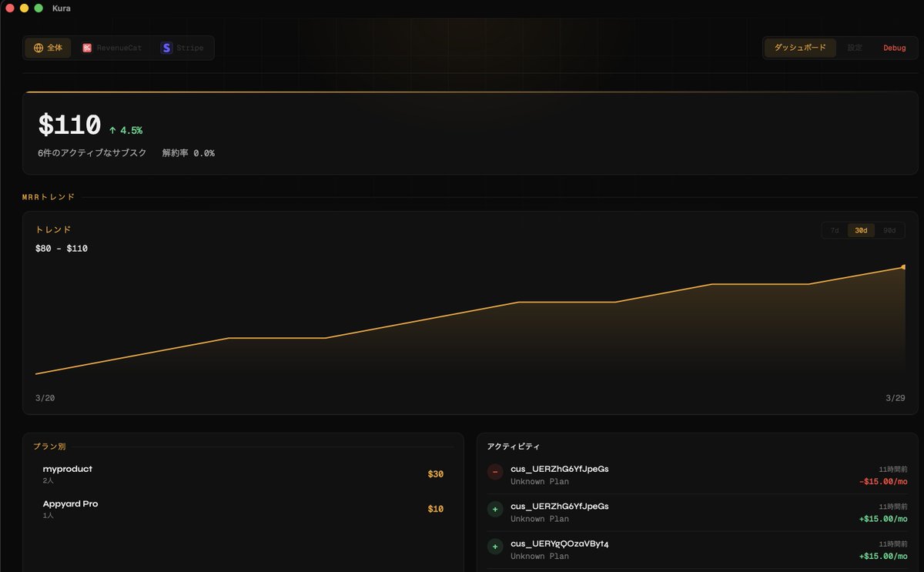
Task: Click the 解約率 0.0% value
Action: click(x=188, y=153)
